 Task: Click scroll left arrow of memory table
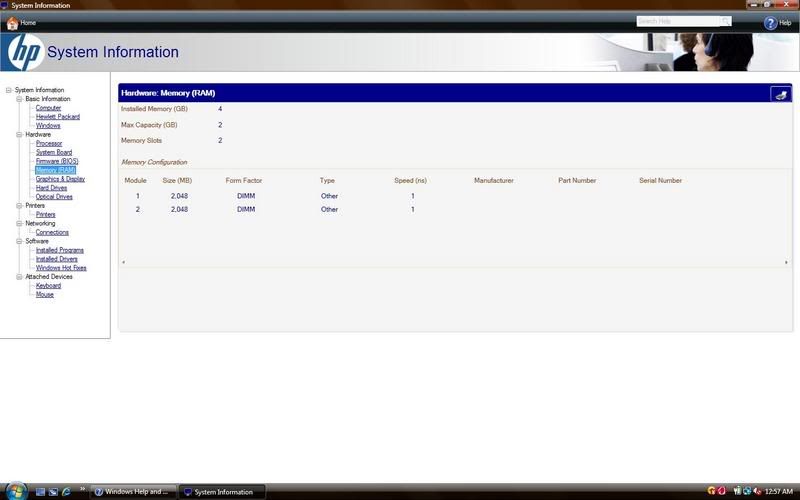tap(123, 262)
